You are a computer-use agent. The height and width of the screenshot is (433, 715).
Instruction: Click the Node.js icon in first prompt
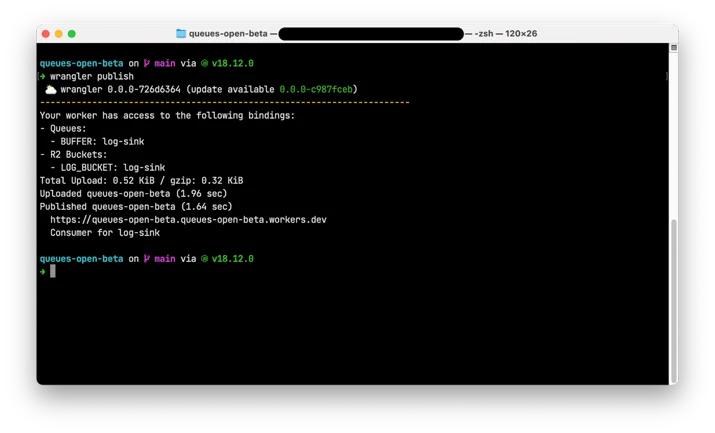click(205, 63)
